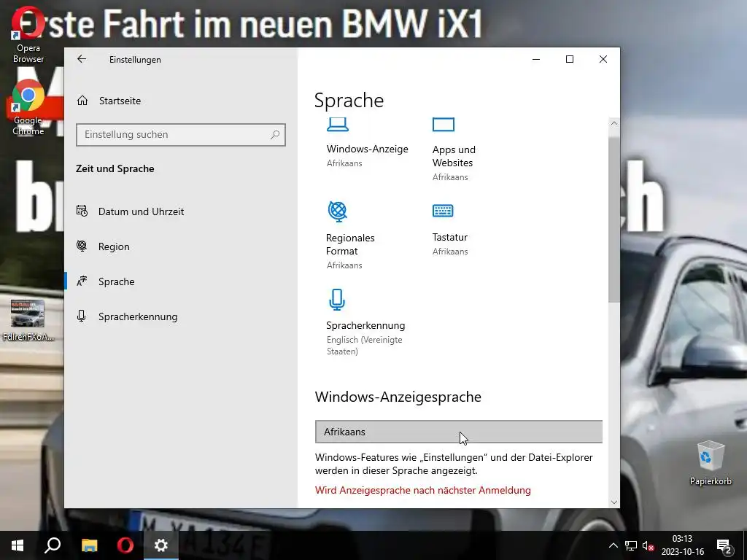Go to Startseite

120,101
